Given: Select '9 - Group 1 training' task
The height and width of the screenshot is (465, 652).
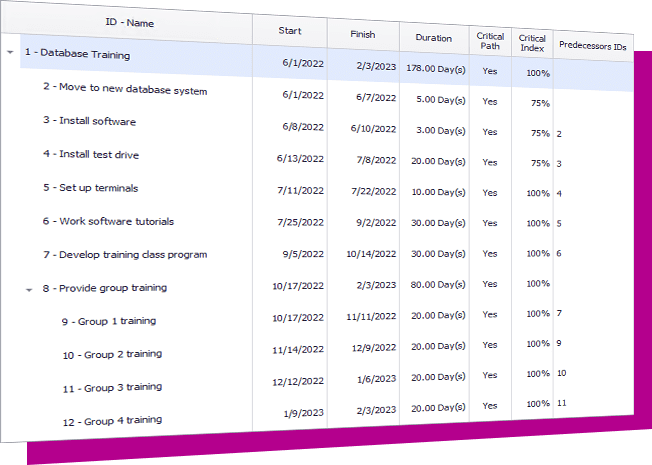Looking at the screenshot, I should 109,321.
